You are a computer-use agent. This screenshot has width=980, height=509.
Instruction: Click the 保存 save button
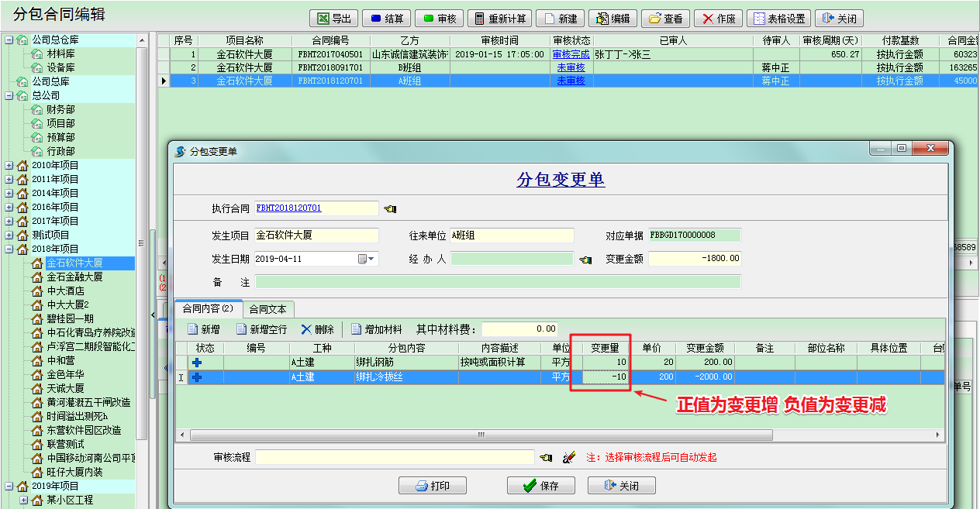pyautogui.click(x=541, y=486)
